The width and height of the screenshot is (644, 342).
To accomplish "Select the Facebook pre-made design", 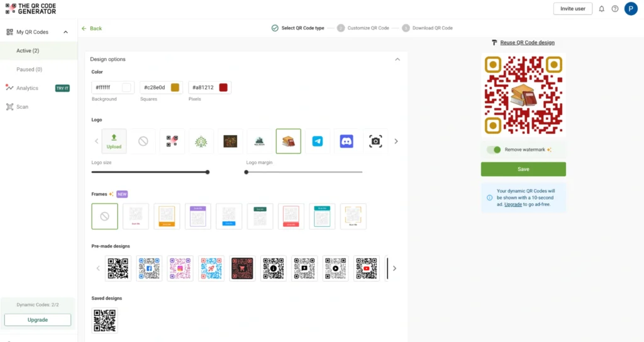I will tap(149, 268).
